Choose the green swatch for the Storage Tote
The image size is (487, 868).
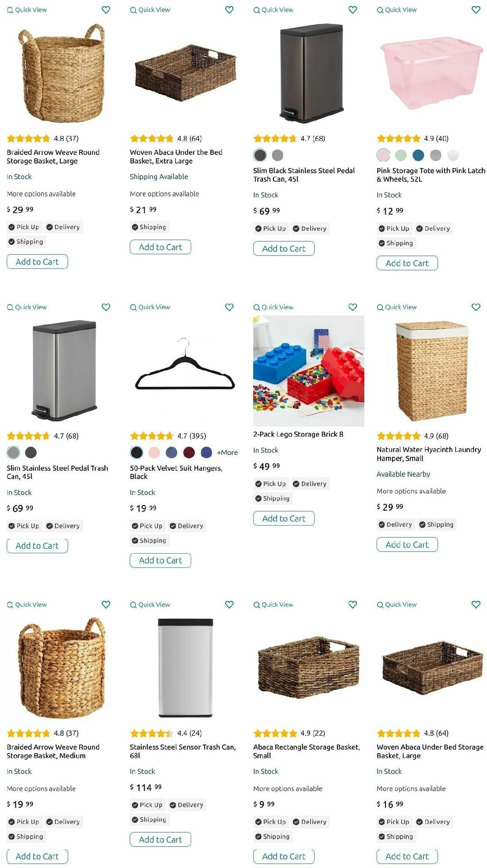(401, 155)
